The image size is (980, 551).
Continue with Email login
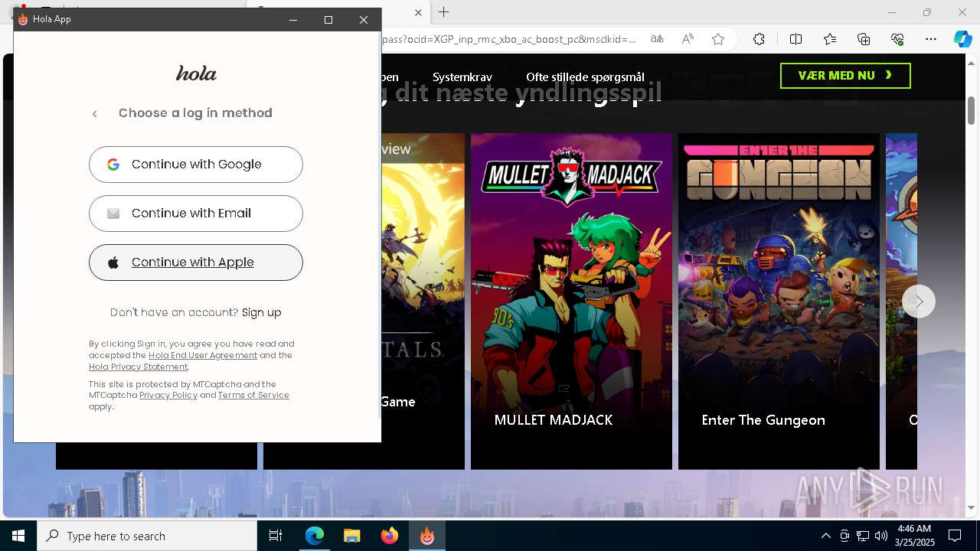point(196,214)
